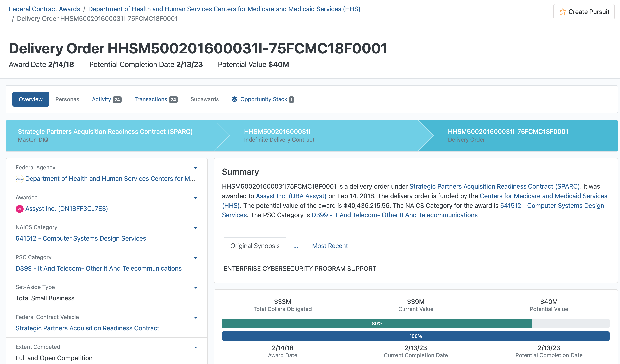Click the ellipsis synopsis tab
The height and width of the screenshot is (364, 620).
coord(296,246)
